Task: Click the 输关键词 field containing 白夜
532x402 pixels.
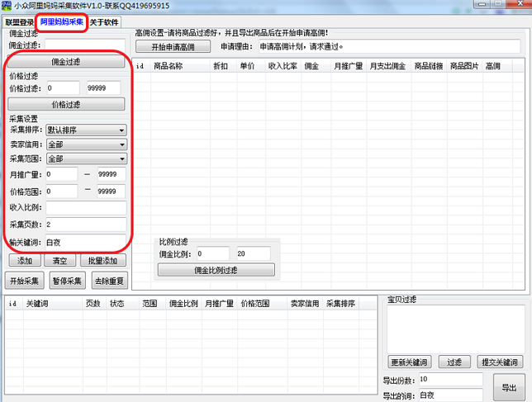Action: (86, 243)
